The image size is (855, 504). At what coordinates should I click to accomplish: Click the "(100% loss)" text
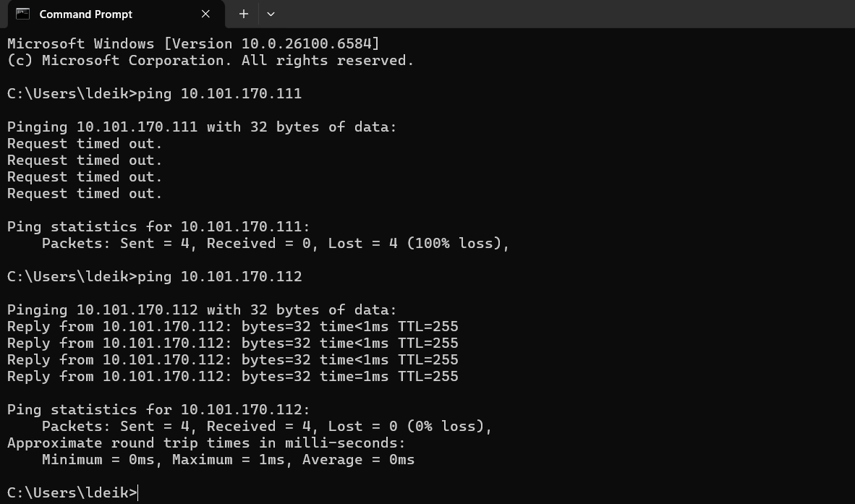458,244
